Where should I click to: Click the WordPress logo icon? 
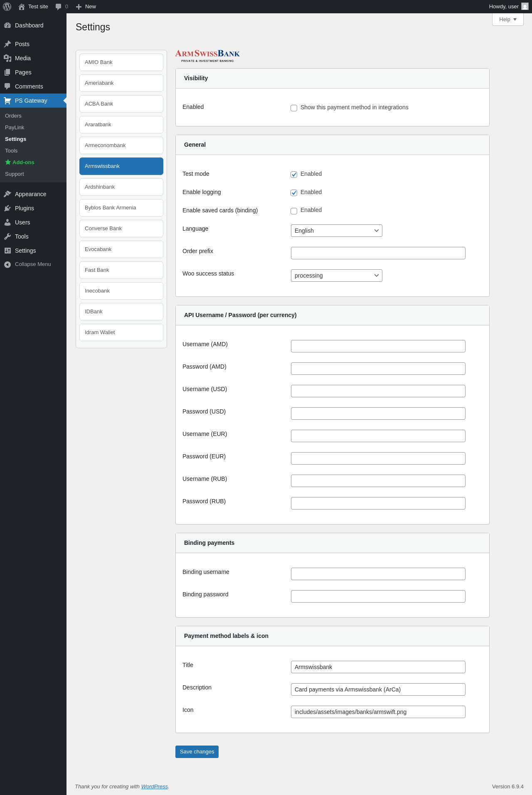click(7, 7)
